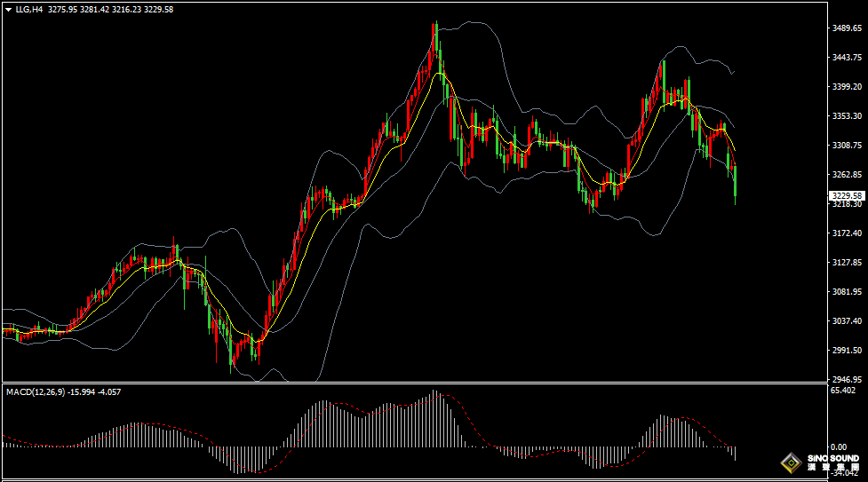The image size is (868, 482).
Task: Click the 3172.40 price axis label
Action: [847, 233]
